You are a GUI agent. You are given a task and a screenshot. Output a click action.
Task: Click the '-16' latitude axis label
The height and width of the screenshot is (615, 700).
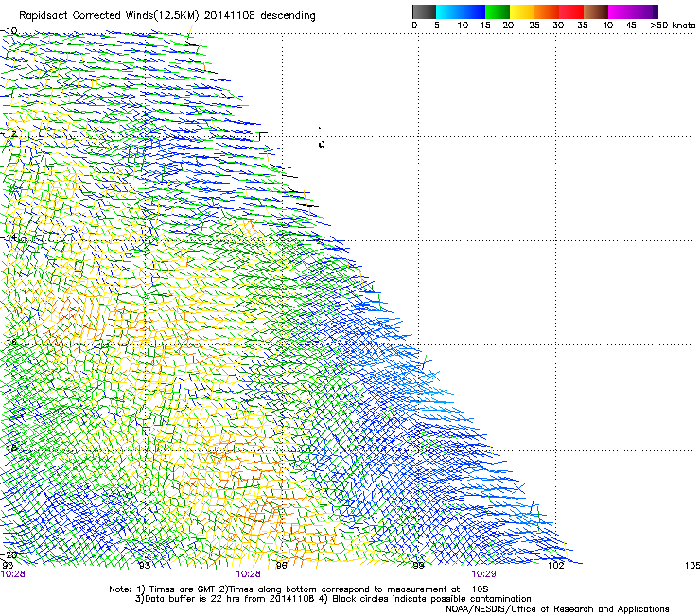coord(9,343)
